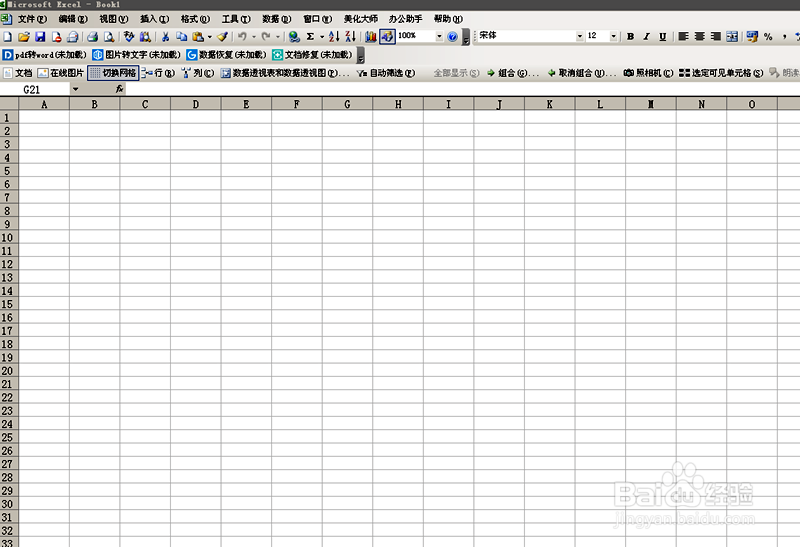Open the 宋体 font name dropdown

point(580,36)
